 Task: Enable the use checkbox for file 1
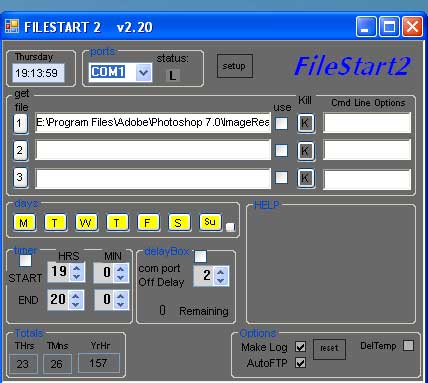pyautogui.click(x=281, y=123)
